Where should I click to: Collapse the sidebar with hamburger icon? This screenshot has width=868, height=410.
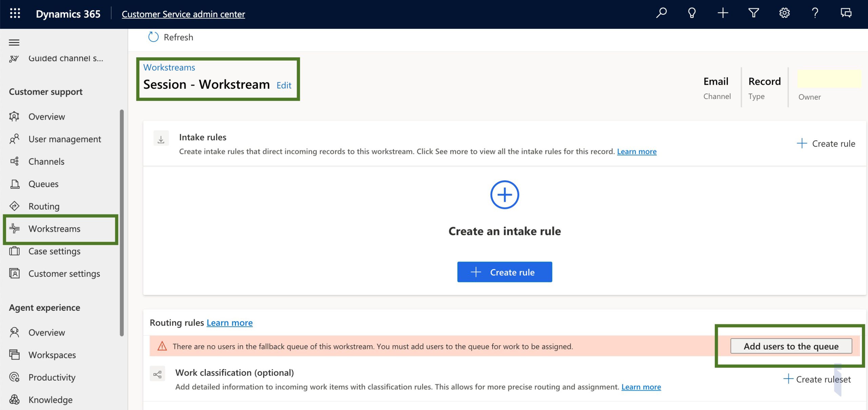pos(14,42)
